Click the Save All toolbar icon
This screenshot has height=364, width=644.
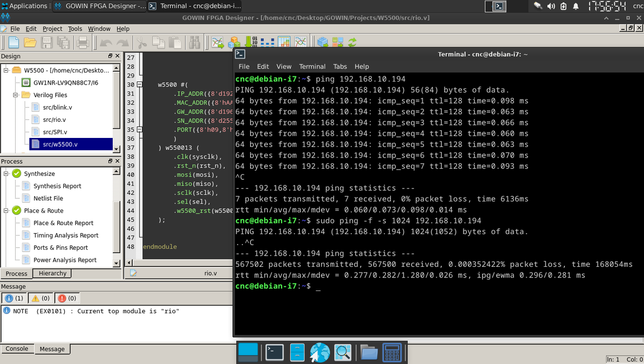pyautogui.click(x=63, y=42)
